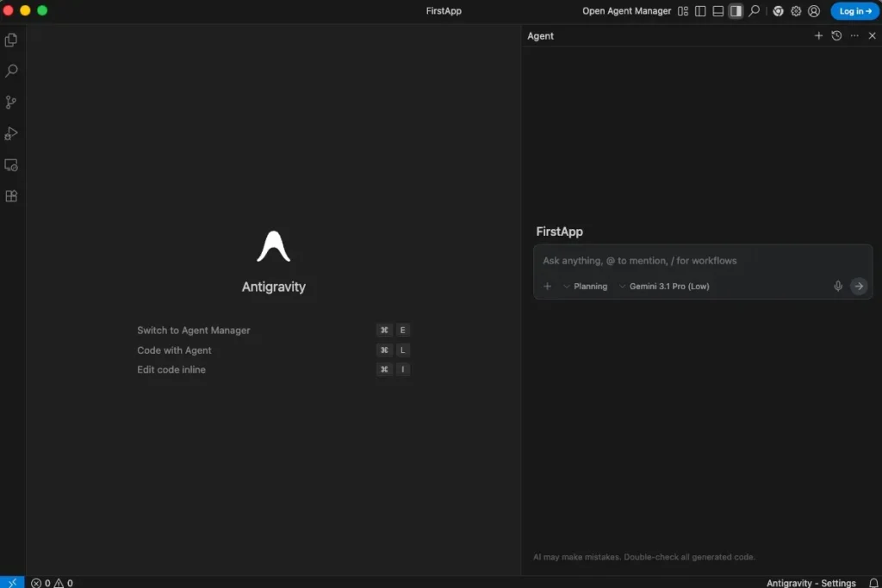The image size is (882, 588).
Task: Open the Explorer view in activity bar
Action: [11, 40]
